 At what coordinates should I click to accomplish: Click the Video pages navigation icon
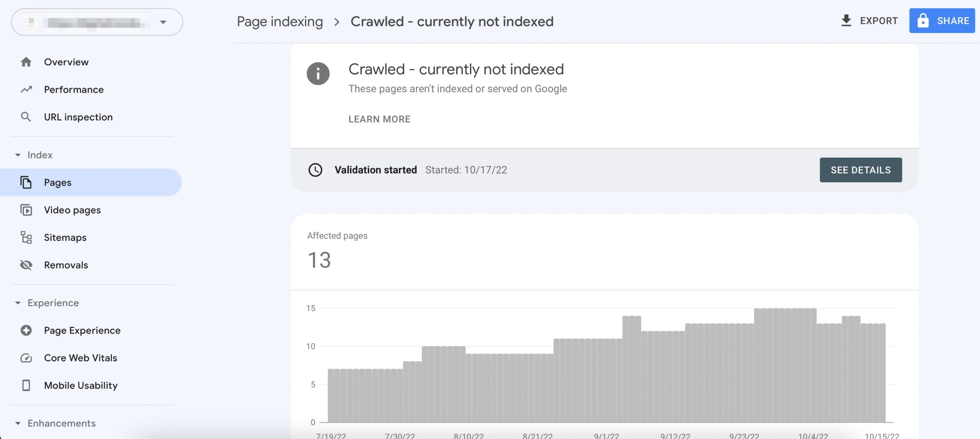26,209
